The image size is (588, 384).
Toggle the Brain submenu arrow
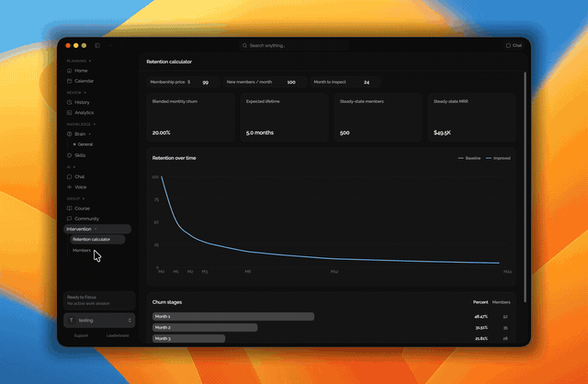coord(90,134)
